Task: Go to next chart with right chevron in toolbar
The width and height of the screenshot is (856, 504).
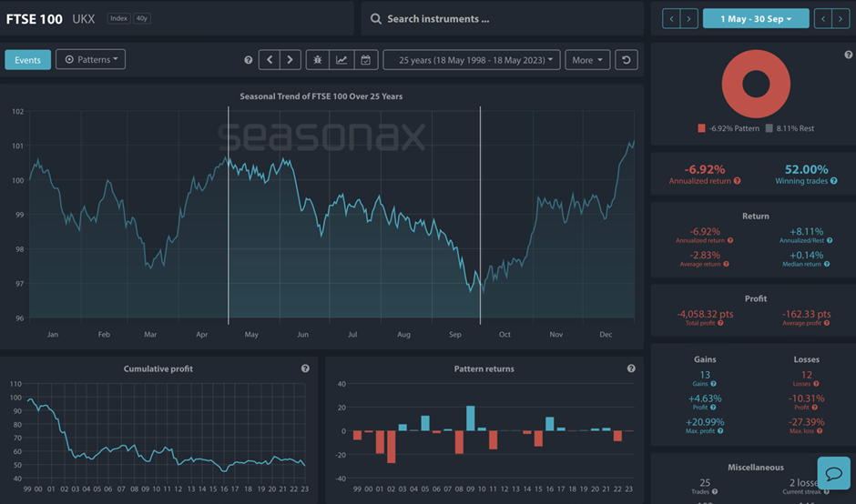Action: pos(290,60)
